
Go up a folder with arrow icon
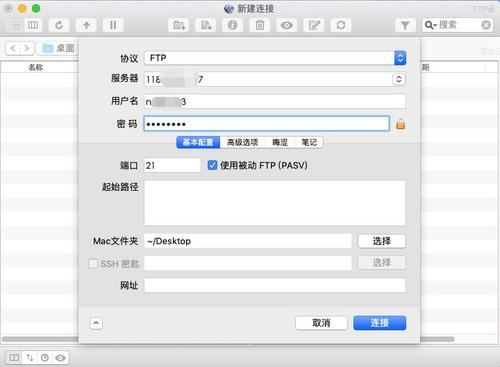86,25
